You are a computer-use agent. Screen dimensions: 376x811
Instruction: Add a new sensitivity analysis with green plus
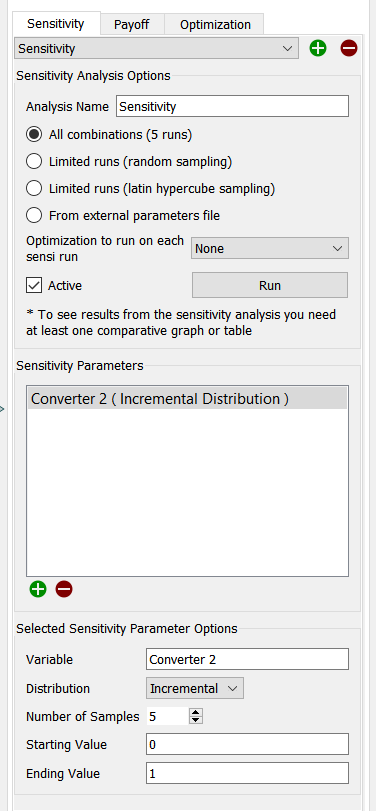coord(318,49)
